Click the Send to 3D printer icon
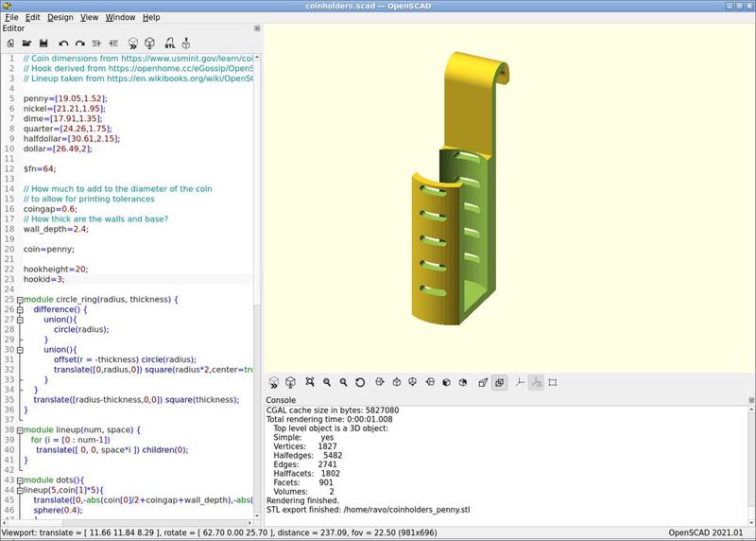The height and width of the screenshot is (541, 756). [186, 44]
